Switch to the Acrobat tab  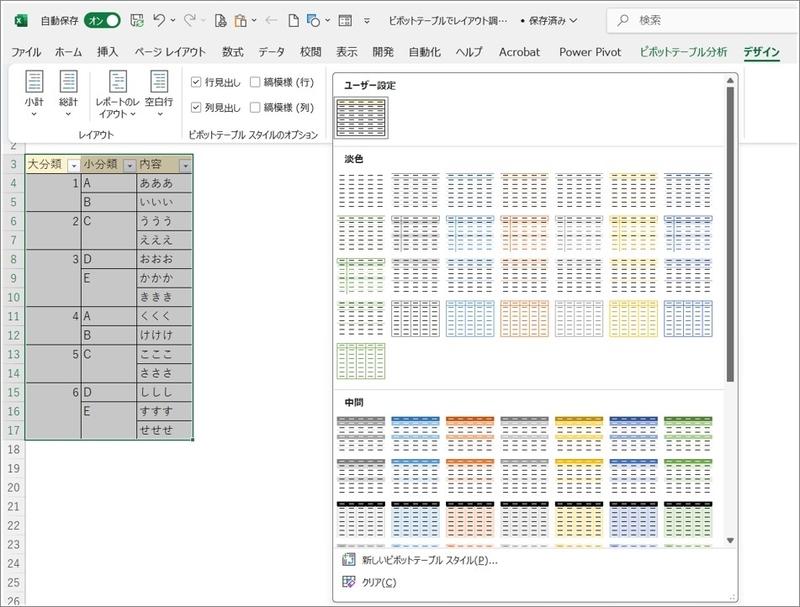(519, 52)
